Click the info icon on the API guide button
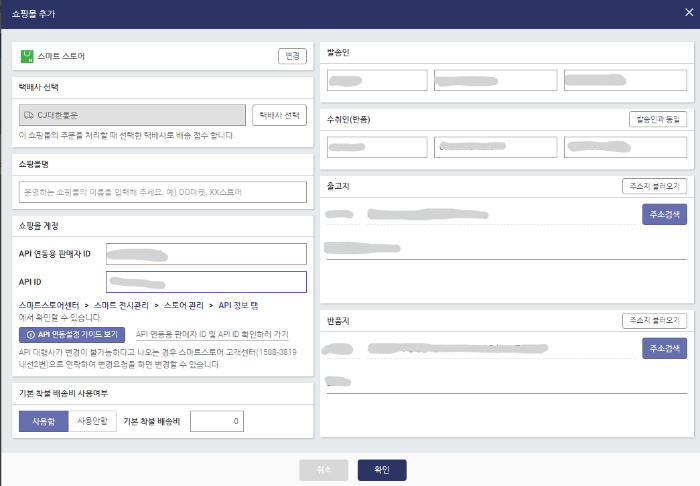 click(31, 334)
